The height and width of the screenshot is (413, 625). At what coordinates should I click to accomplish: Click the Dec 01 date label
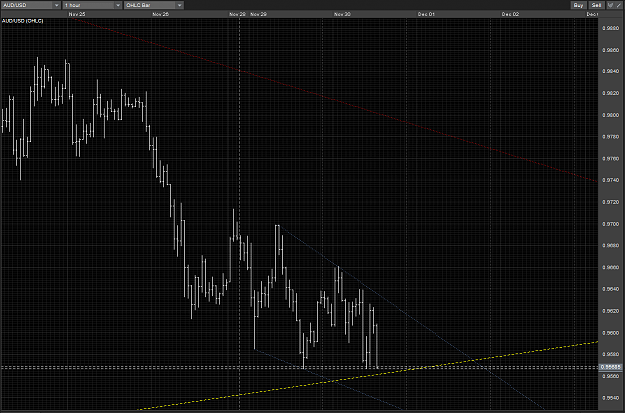point(426,14)
